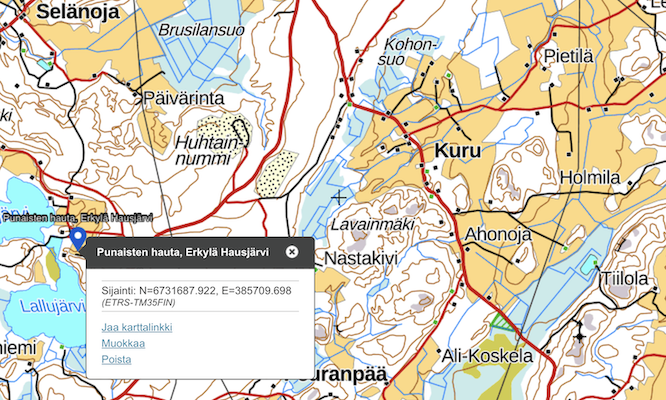Viewport: 666px width, 400px height.
Task: Click the coordinates text N=6731687.922
Action: [179, 291]
